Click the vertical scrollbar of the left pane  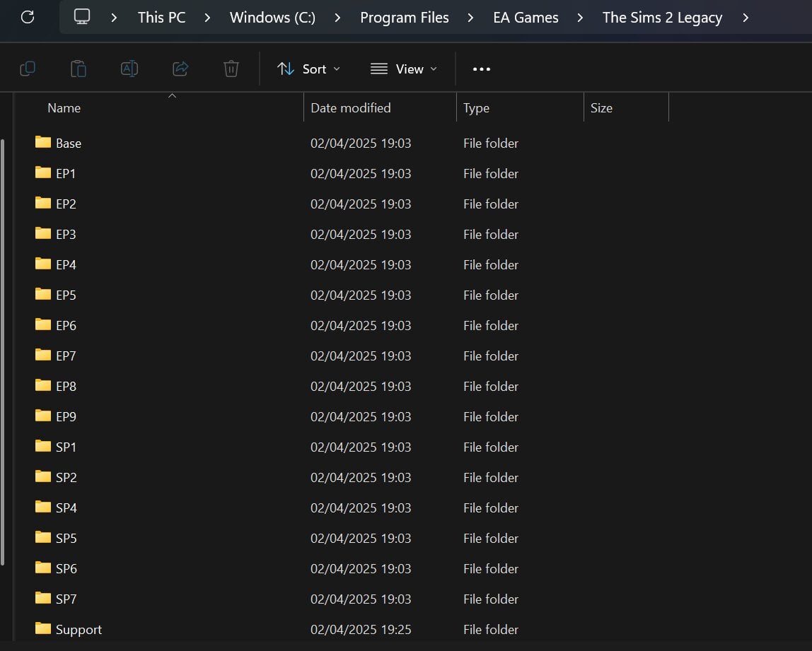tap(3, 352)
